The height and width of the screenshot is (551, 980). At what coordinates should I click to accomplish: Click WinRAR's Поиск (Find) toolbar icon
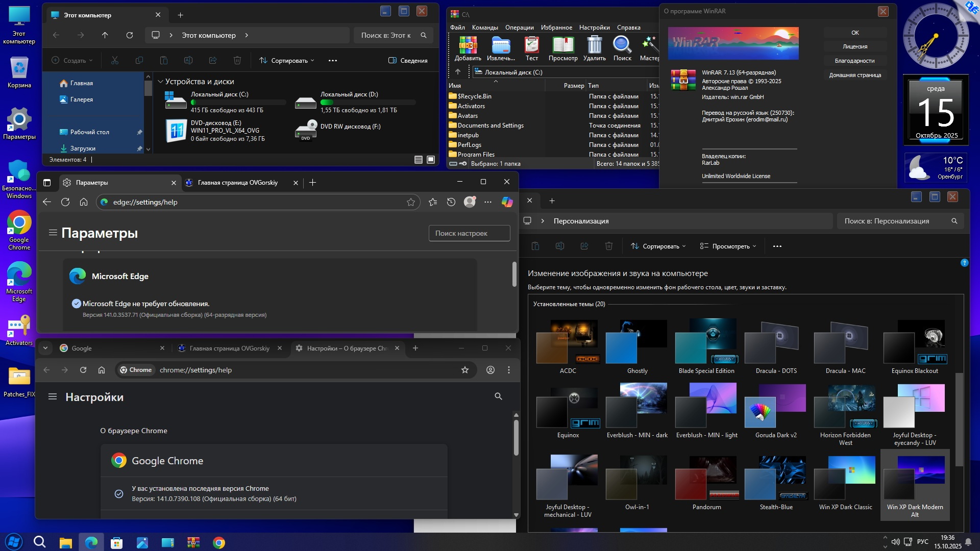click(622, 45)
